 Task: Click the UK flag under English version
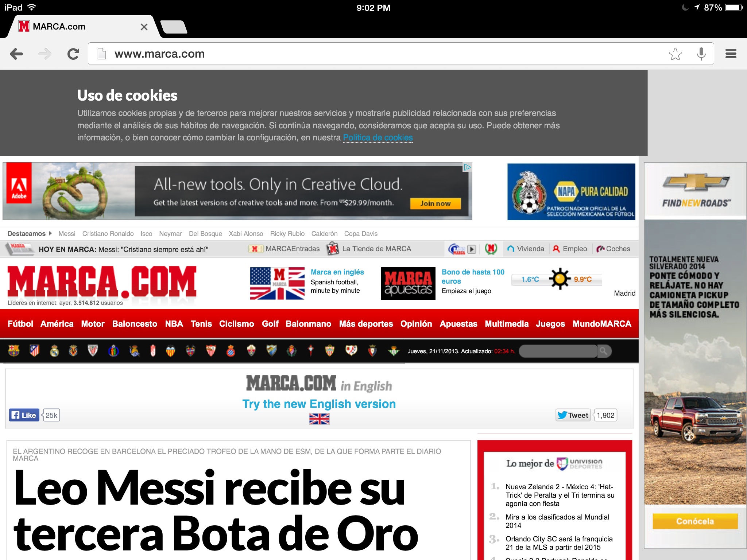pos(319,419)
